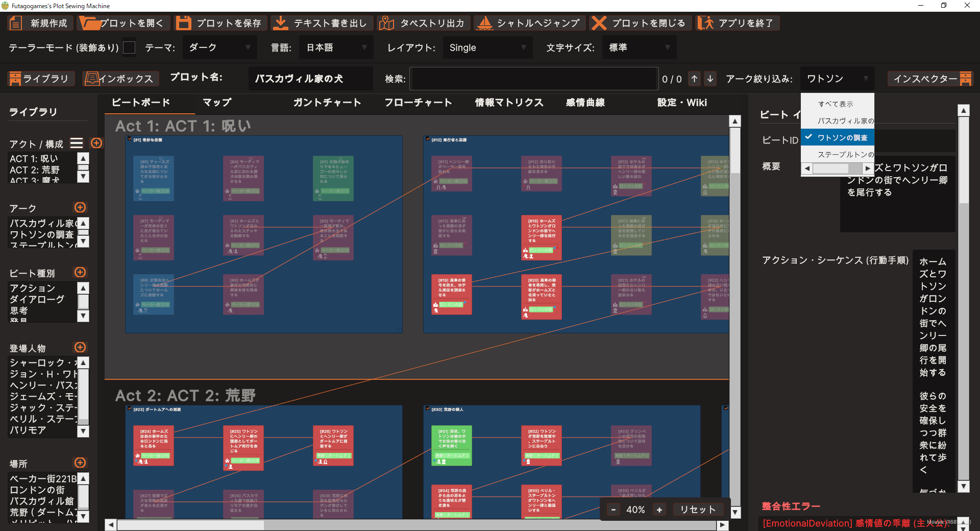The image size is (980, 531).
Task: Select beat card [#25] in Act 2
Action: pyautogui.click(x=243, y=448)
